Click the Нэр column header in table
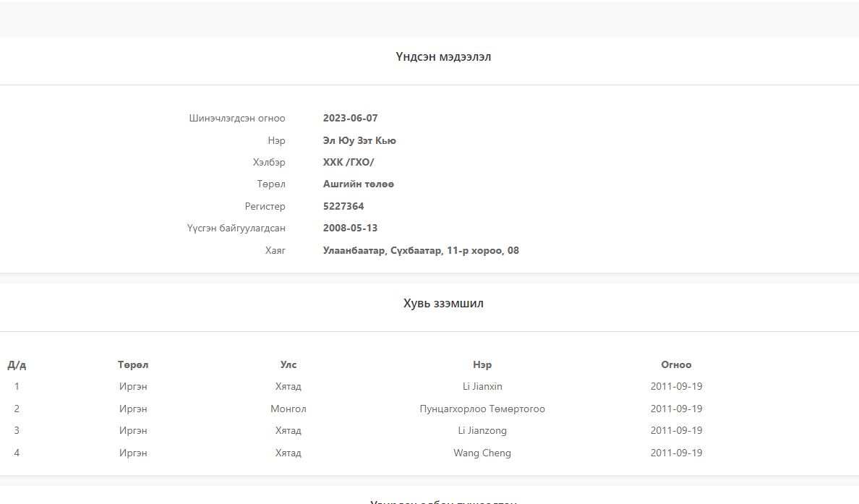Image resolution: width=859 pixels, height=504 pixels. coord(482,364)
